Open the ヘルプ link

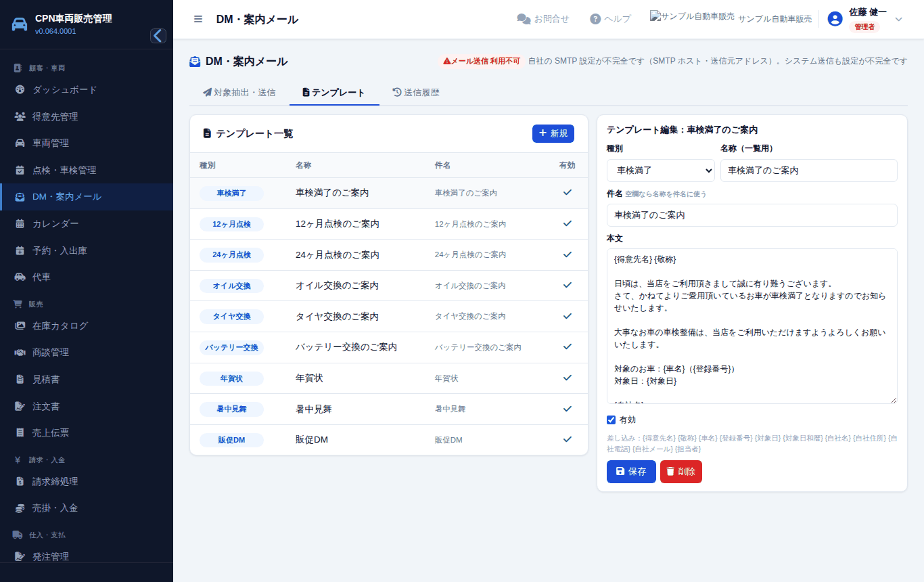coord(610,19)
